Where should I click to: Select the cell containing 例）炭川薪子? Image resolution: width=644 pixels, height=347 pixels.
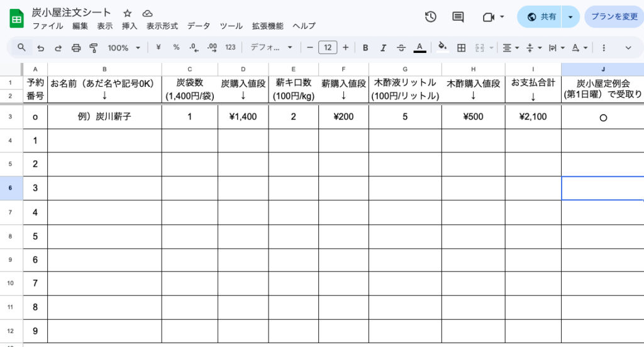pyautogui.click(x=104, y=117)
